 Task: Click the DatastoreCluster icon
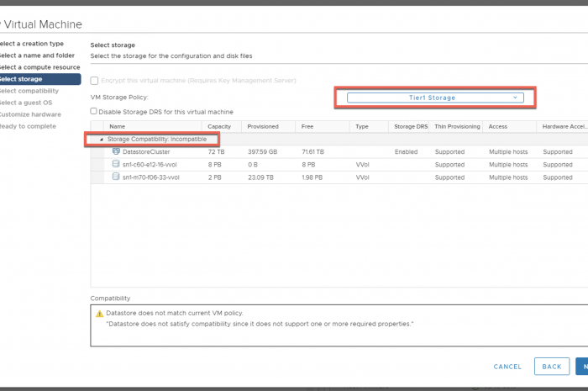pos(116,151)
